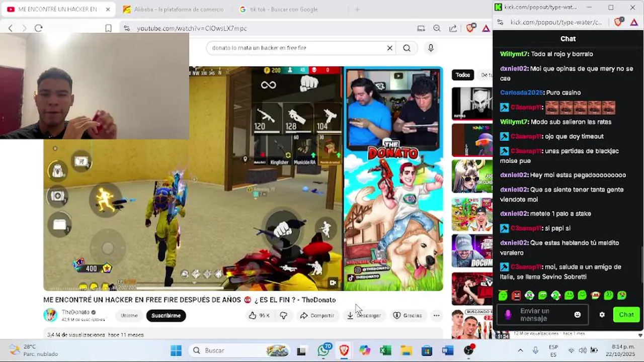This screenshot has width=644, height=362.
Task: Open Microsoft Word from the taskbar
Action: [x=448, y=350]
